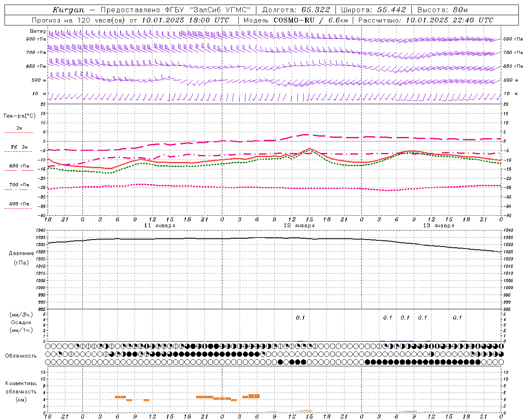Screen dimensions: 525x420
Task: Click "850 гПа" in the temperature legend
Action: pos(19,166)
